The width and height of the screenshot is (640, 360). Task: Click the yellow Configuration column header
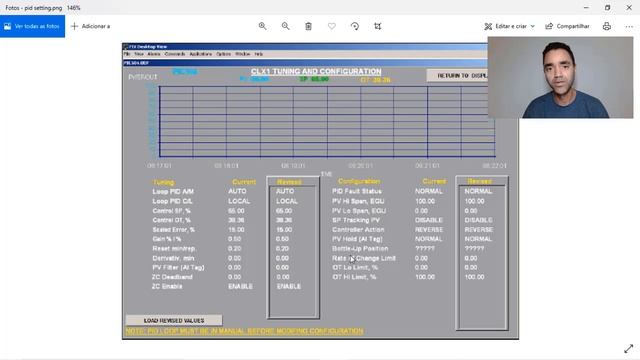point(359,181)
